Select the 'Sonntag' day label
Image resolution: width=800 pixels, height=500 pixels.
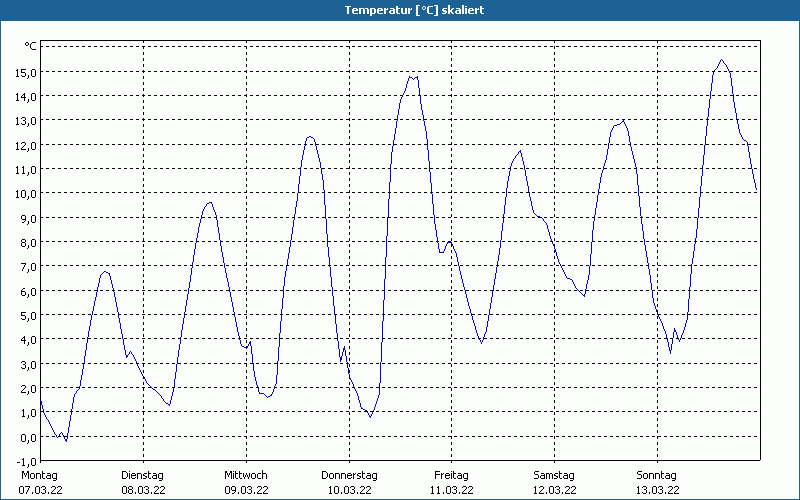[657, 476]
